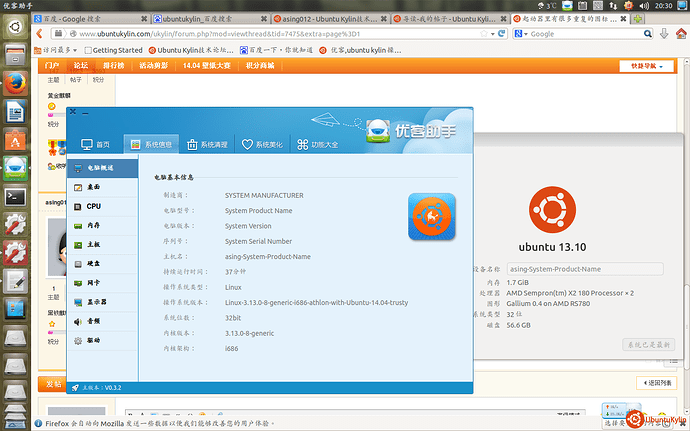The width and height of the screenshot is (690, 431).
Task: Close the ubuntukylin_百度搜索 browser tab
Action: [x=264, y=18]
